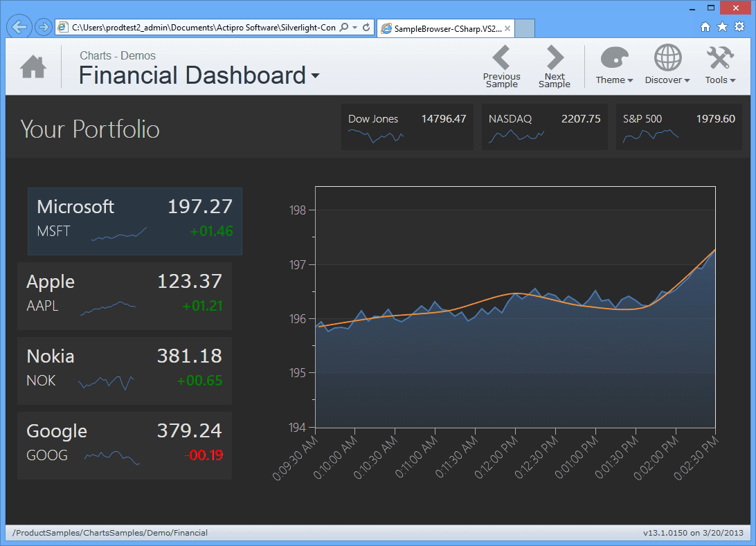Click the Apple change value +01.21
The height and width of the screenshot is (546, 756).
[202, 306]
